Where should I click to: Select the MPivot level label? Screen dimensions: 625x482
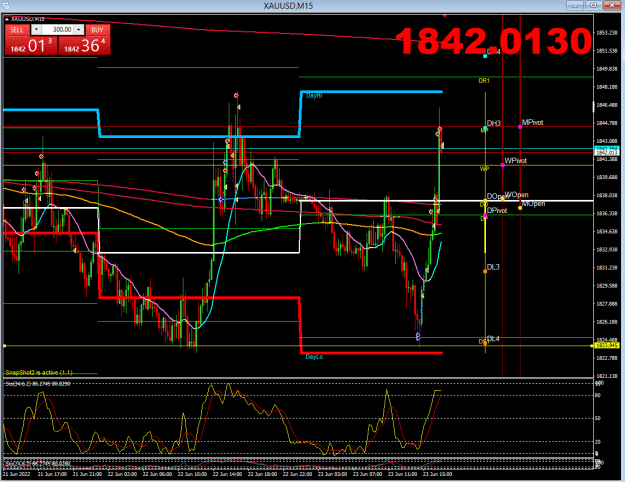click(x=533, y=122)
